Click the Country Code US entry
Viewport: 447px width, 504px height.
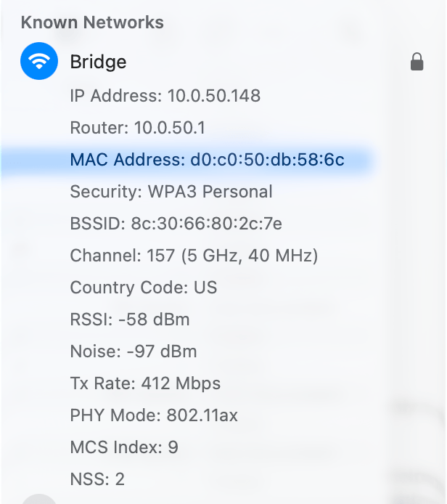pos(143,288)
